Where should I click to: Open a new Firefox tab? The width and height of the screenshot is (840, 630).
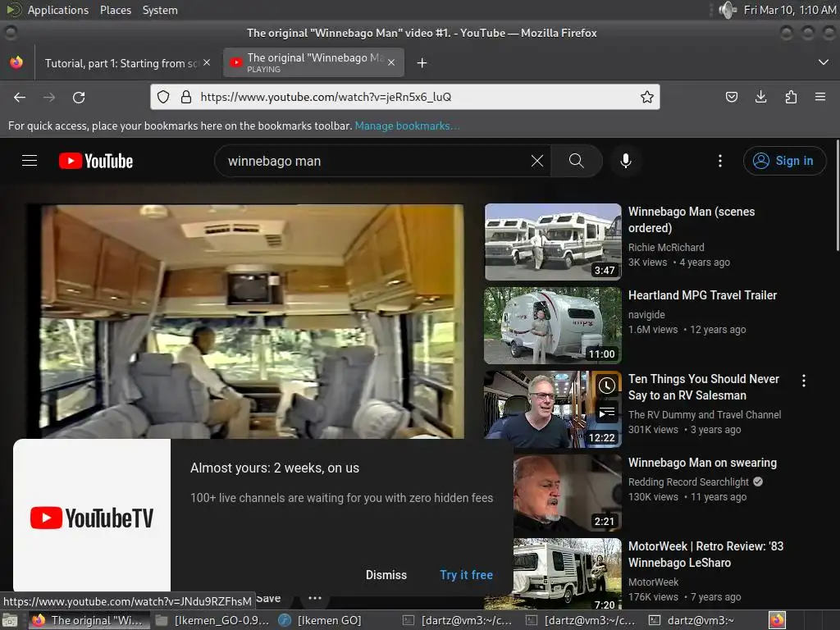click(x=422, y=63)
